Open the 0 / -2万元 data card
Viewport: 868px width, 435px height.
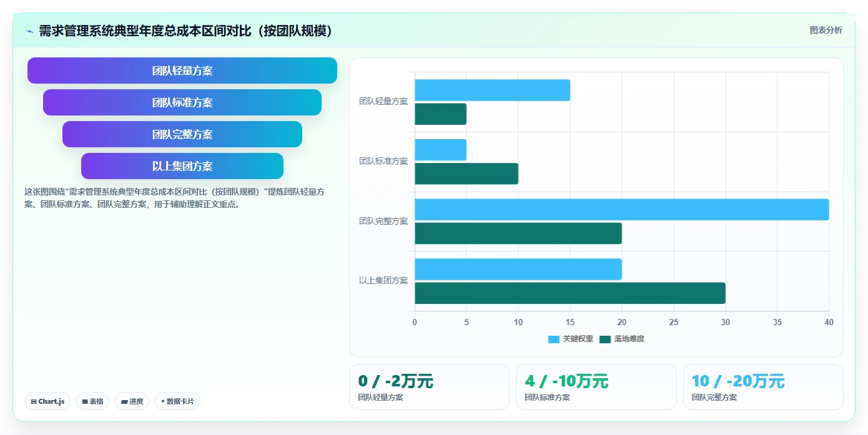[429, 387]
